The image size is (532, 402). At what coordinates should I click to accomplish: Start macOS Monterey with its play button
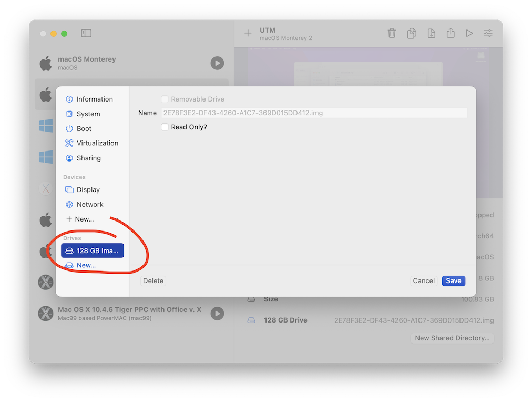point(217,63)
